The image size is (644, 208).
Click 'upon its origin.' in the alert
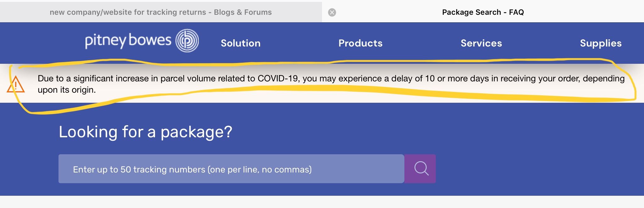point(67,90)
